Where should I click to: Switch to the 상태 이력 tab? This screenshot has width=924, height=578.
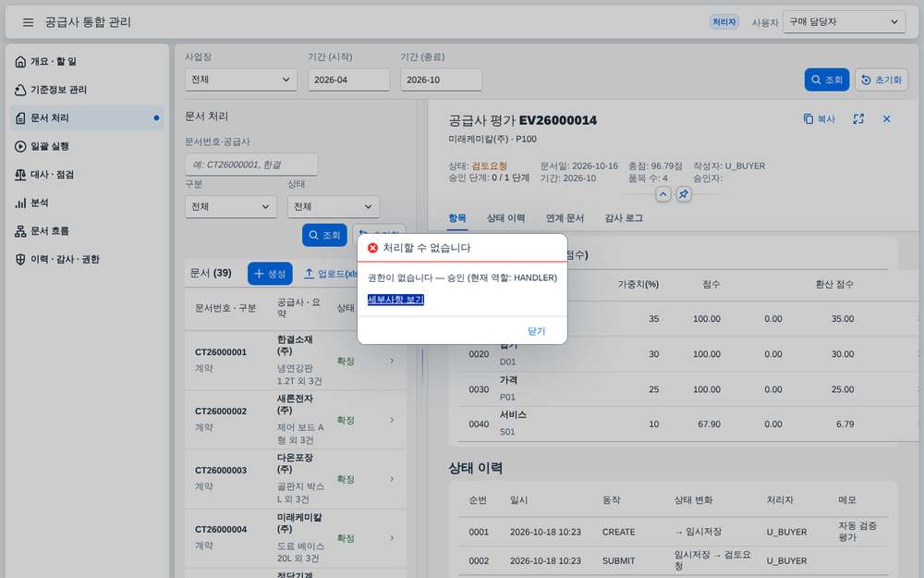pyautogui.click(x=505, y=218)
